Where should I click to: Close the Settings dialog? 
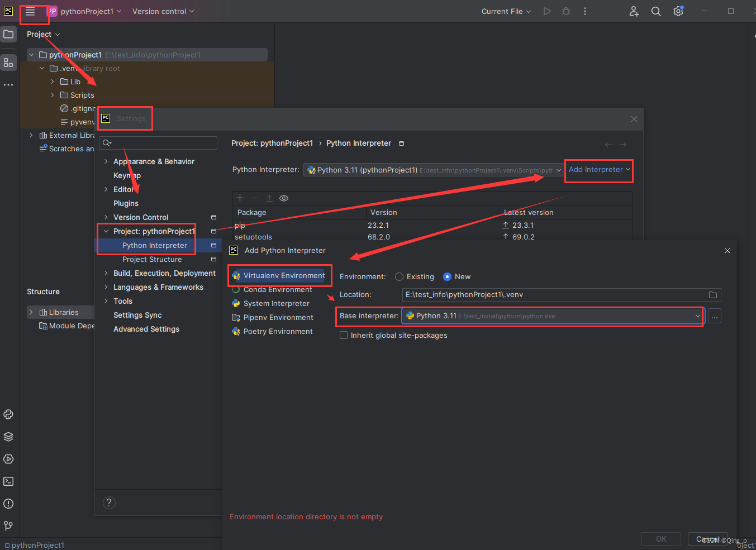coord(634,119)
